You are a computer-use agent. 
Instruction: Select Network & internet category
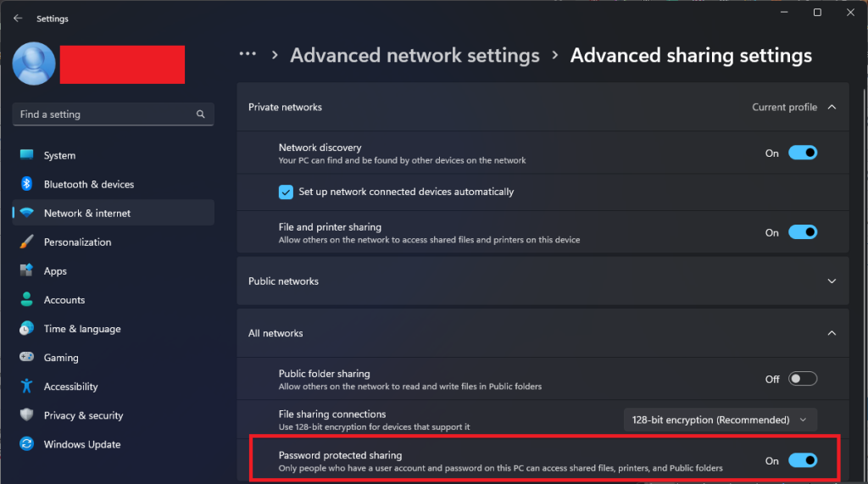(x=114, y=213)
